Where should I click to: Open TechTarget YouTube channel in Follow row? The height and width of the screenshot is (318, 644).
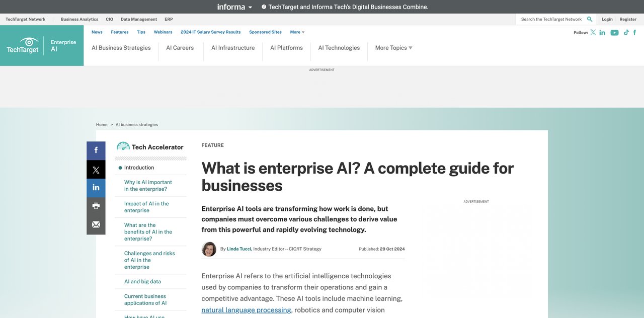pyautogui.click(x=614, y=32)
